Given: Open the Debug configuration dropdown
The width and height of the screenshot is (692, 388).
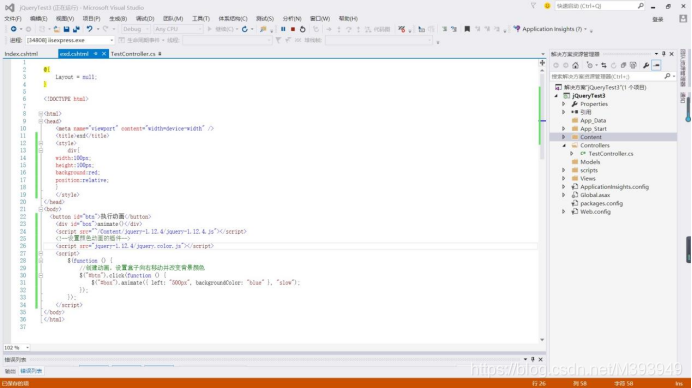Looking at the screenshot, I should (135, 29).
